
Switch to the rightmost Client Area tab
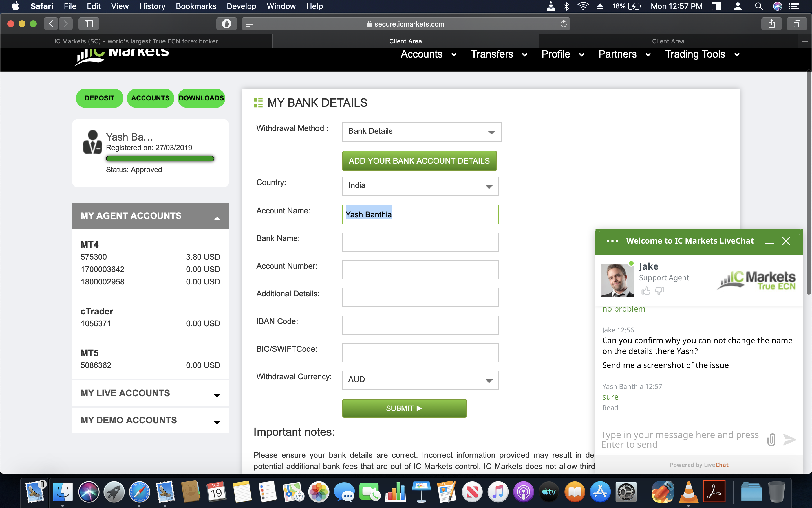(668, 41)
